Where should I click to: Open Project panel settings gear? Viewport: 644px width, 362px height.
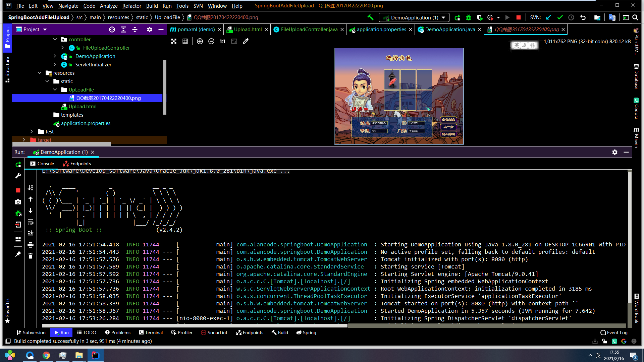coord(150,29)
